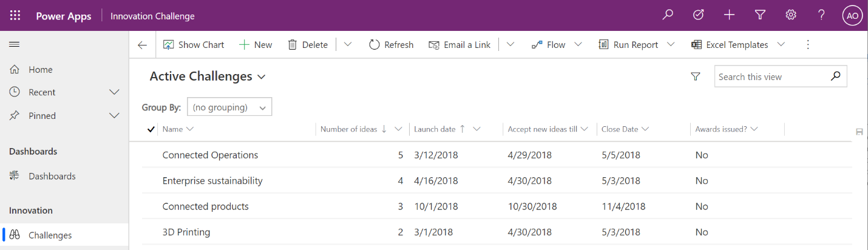868x250 pixels.
Task: Click the Search this view field
Action: point(771,77)
